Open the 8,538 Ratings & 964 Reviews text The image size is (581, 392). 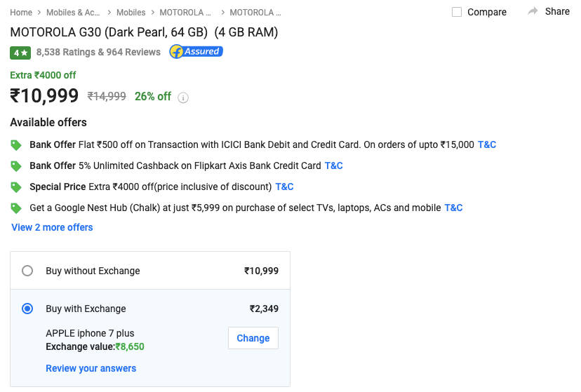pos(98,52)
